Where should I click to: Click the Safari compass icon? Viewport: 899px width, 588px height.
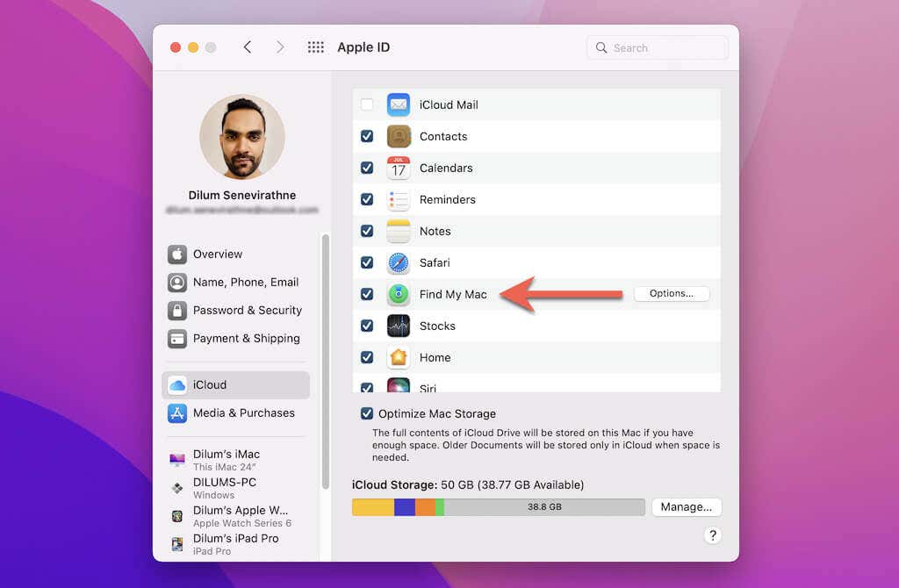(x=398, y=262)
